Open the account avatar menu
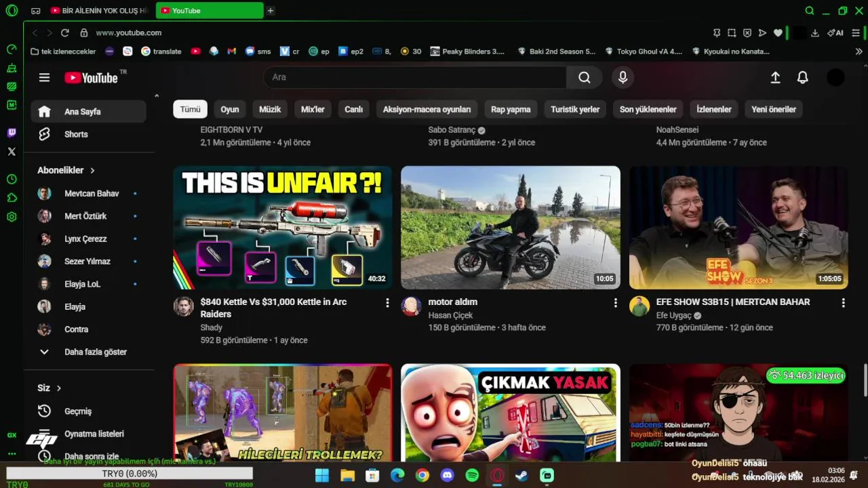This screenshot has width=868, height=488. pos(835,77)
